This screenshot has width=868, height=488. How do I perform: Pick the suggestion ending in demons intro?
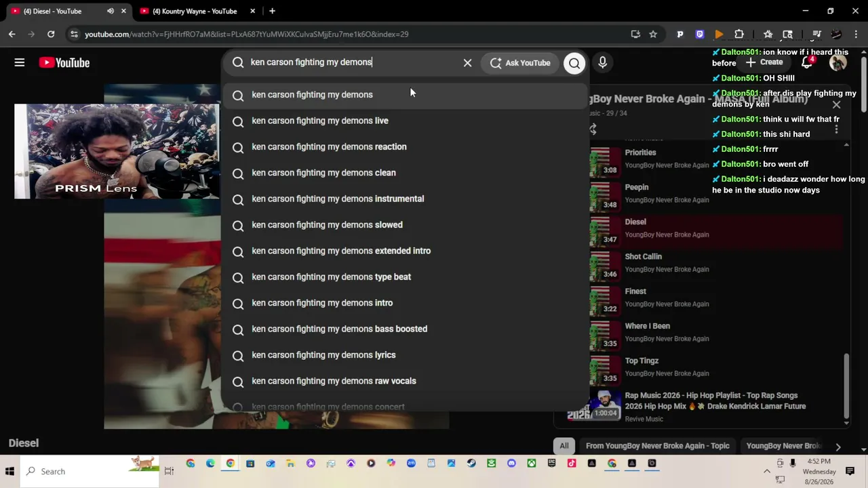(405, 303)
